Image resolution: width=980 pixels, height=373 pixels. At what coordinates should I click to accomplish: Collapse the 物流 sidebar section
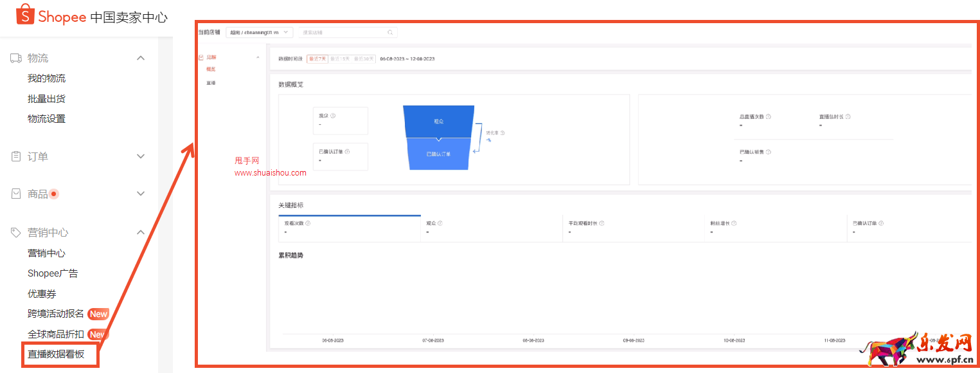coord(141,59)
